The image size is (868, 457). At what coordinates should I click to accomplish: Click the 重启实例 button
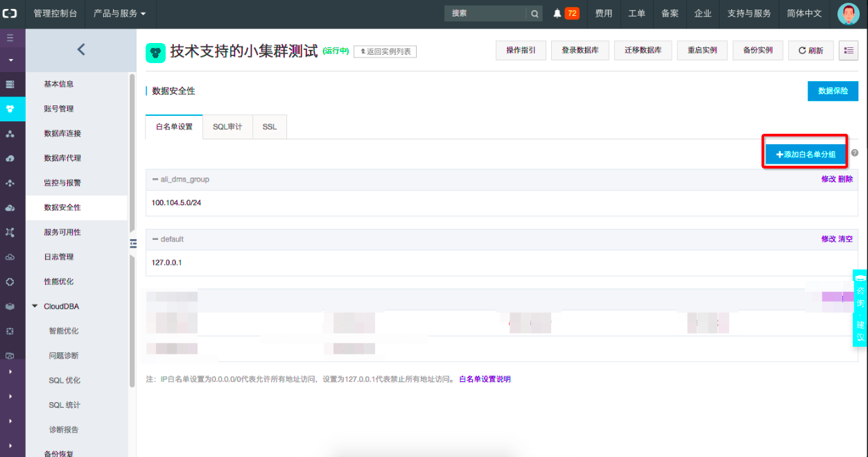702,51
